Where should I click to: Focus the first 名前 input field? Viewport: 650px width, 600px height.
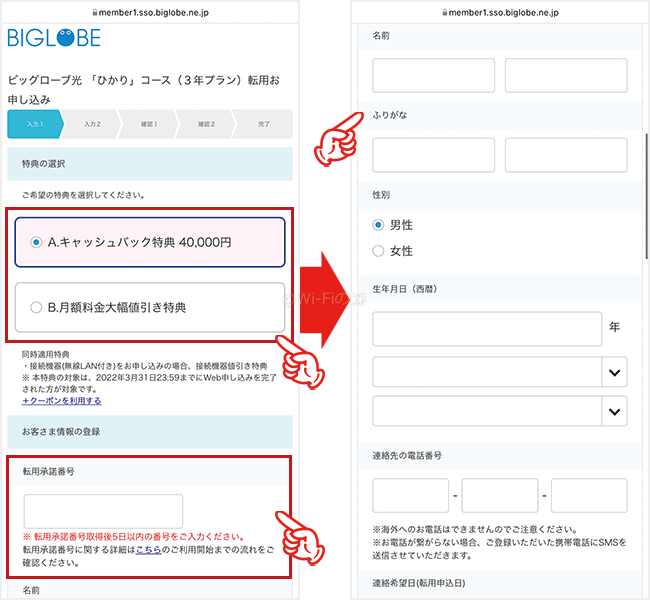[x=433, y=75]
